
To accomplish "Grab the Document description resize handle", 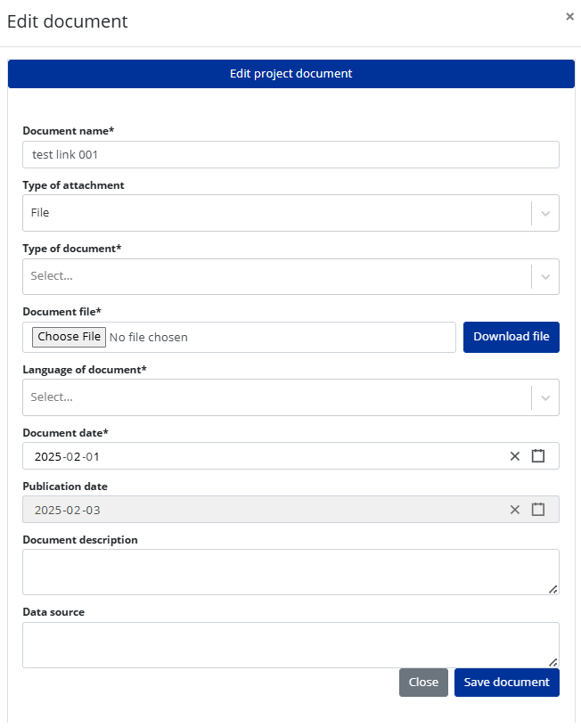I will (x=553, y=589).
